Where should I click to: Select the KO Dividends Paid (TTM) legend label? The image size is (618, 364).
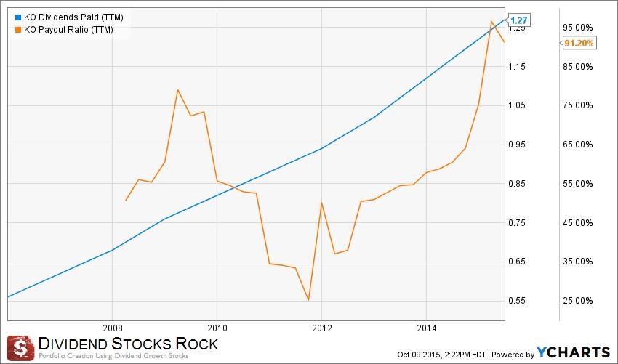click(72, 16)
